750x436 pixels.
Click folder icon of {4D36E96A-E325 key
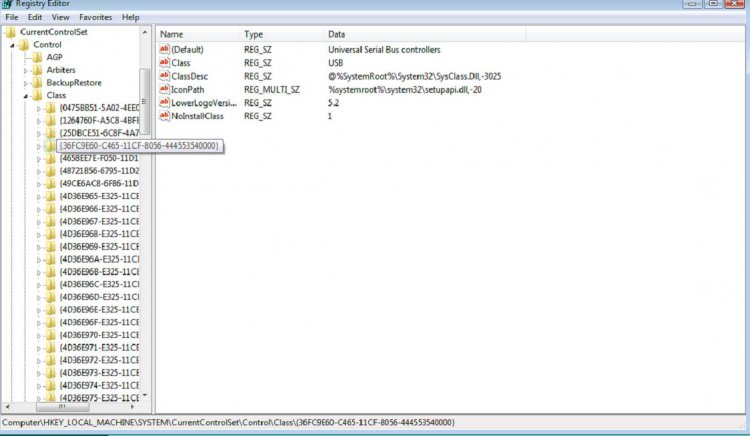click(x=51, y=259)
